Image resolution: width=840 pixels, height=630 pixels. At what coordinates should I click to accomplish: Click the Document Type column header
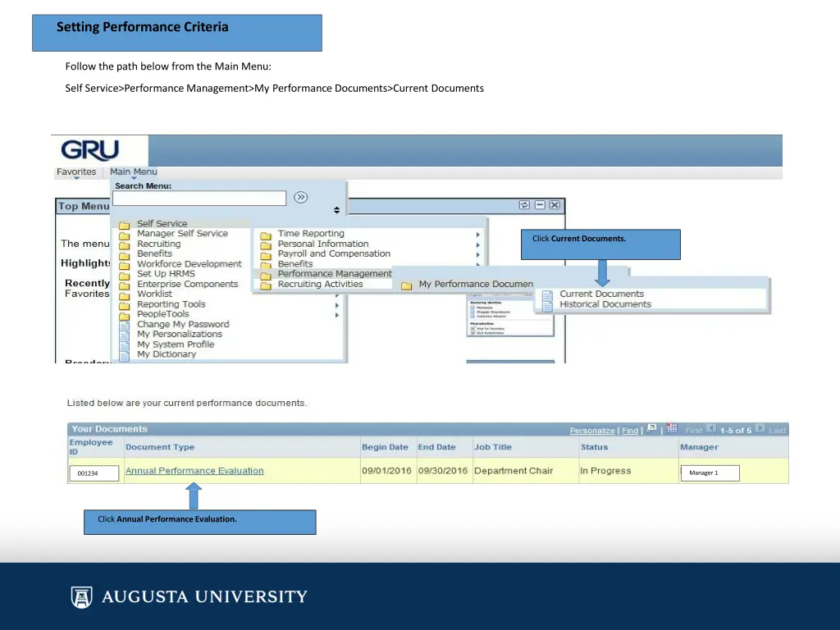click(160, 447)
